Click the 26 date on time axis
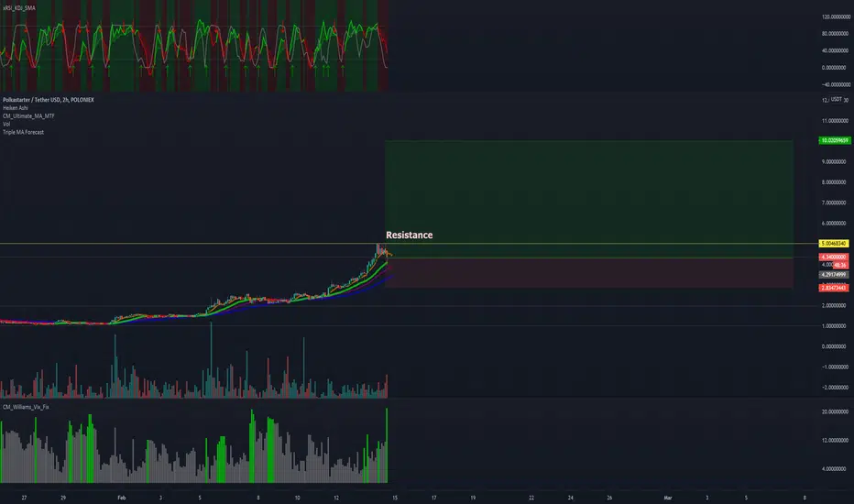Viewport: 854px width, 504px height. (x=609, y=498)
